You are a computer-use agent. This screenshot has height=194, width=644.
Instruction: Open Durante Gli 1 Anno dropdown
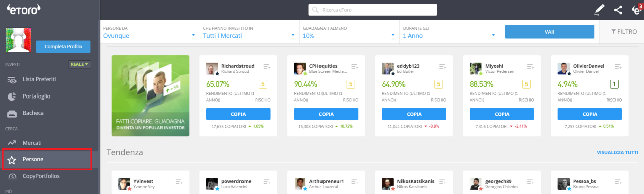tap(449, 32)
